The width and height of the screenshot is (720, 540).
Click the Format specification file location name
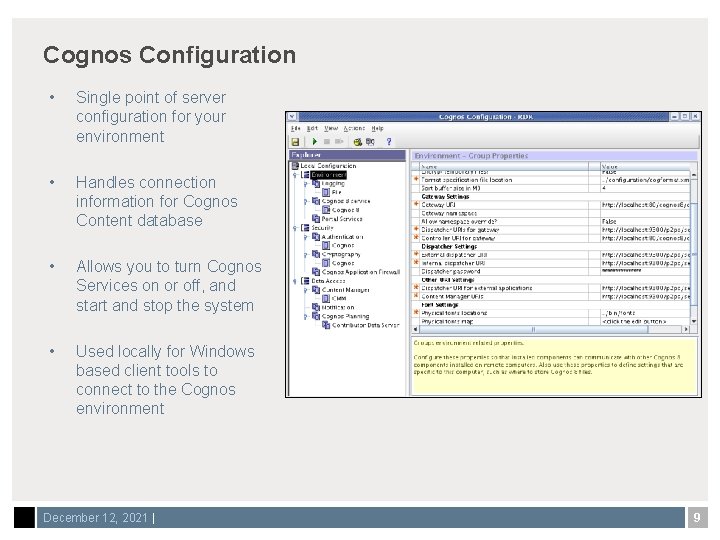(467, 180)
